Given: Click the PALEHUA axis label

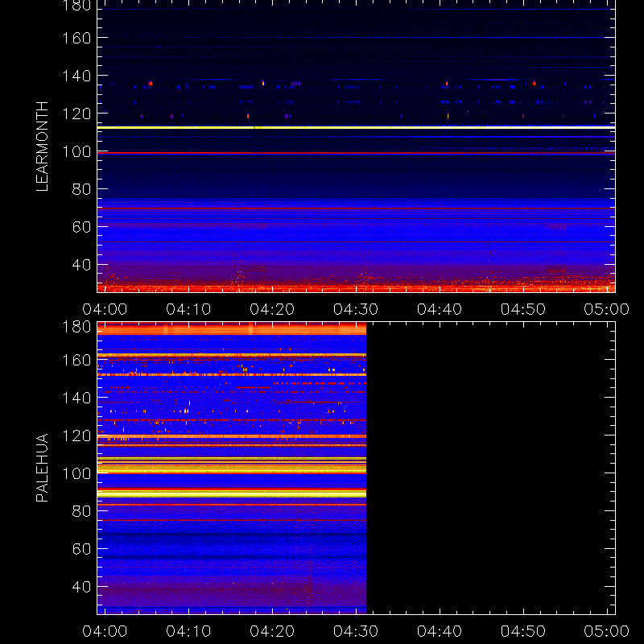Looking at the screenshot, I should (x=42, y=468).
